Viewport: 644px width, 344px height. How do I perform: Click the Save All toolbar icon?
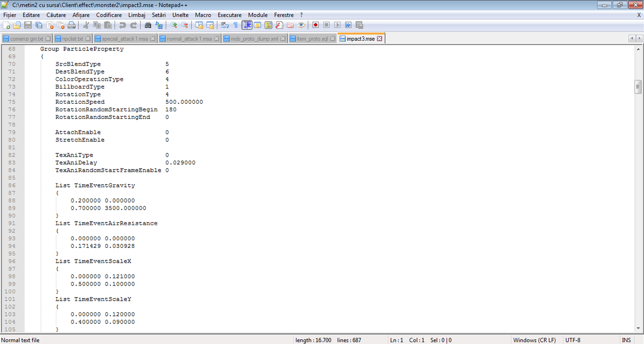pos(39,25)
